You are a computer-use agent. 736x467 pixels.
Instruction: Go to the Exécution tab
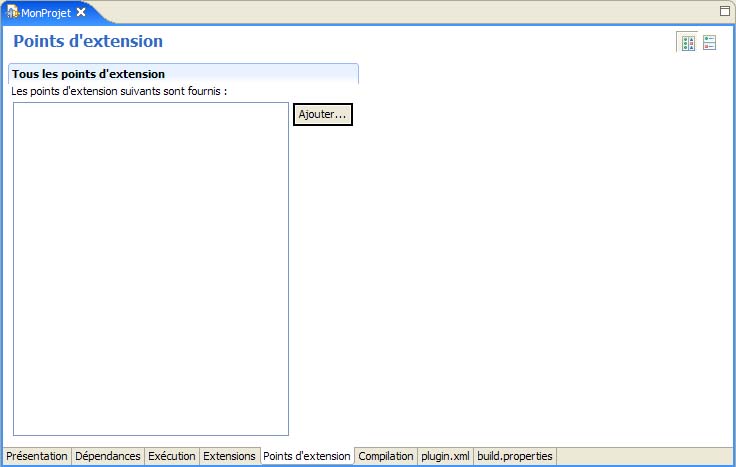[x=172, y=456]
